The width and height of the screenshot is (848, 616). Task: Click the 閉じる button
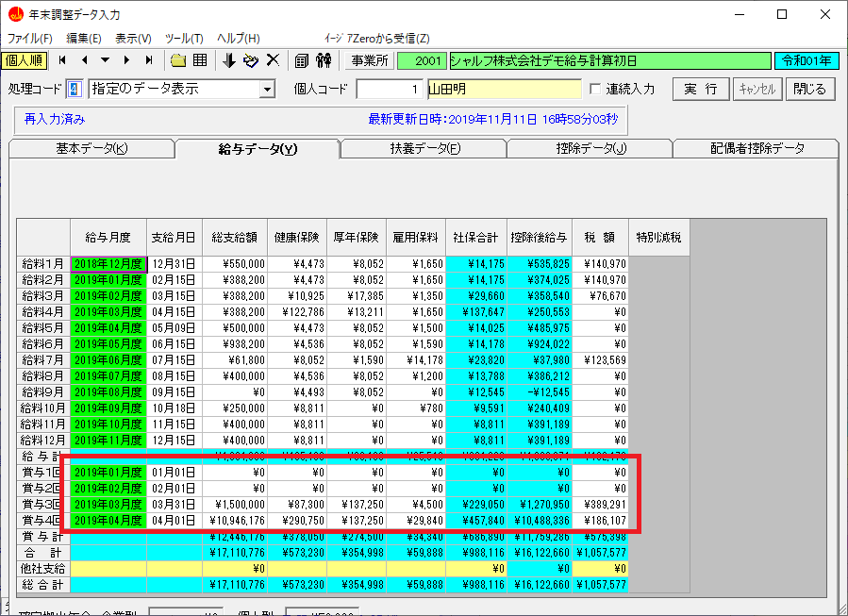point(809,90)
